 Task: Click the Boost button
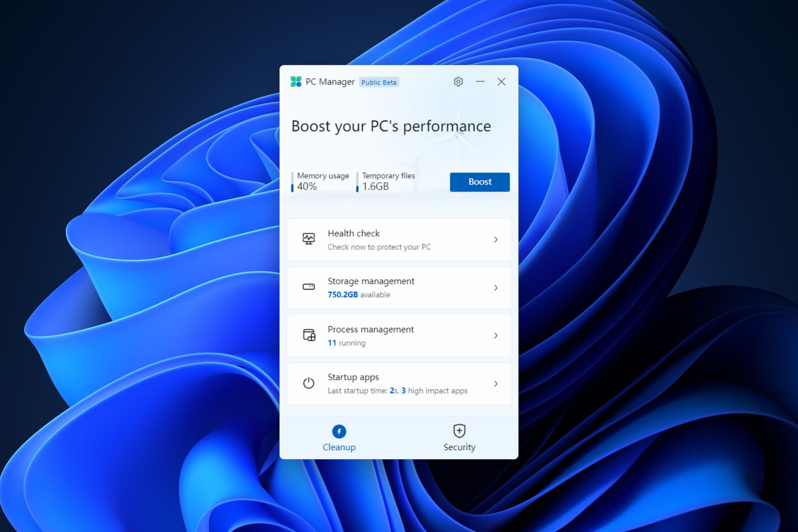pyautogui.click(x=479, y=182)
